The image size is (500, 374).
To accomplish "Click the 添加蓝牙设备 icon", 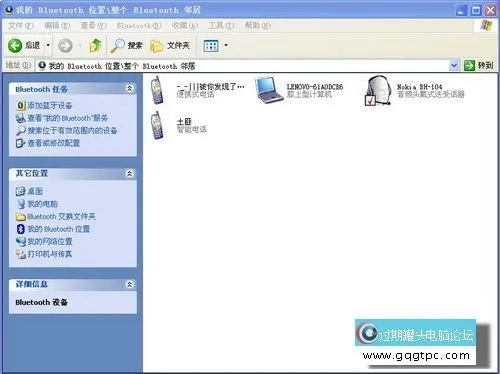I will point(21,106).
